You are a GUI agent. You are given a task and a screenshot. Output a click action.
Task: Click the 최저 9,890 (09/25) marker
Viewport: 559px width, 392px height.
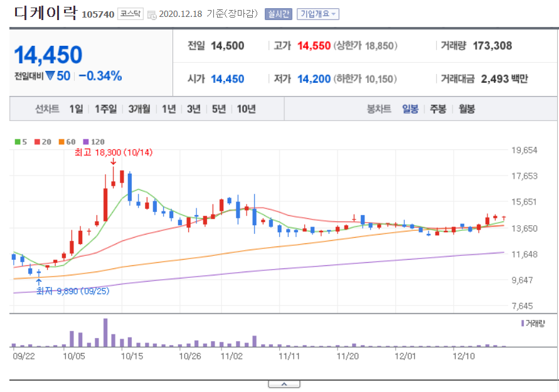(73, 291)
